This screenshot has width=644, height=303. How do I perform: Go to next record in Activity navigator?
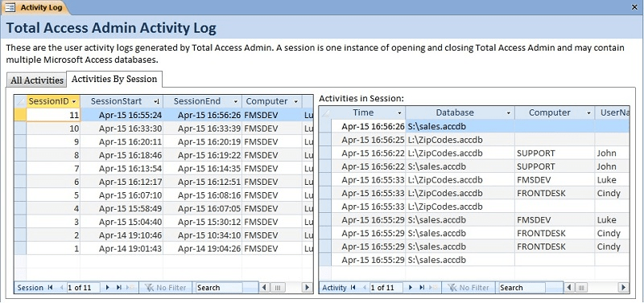tap(411, 288)
